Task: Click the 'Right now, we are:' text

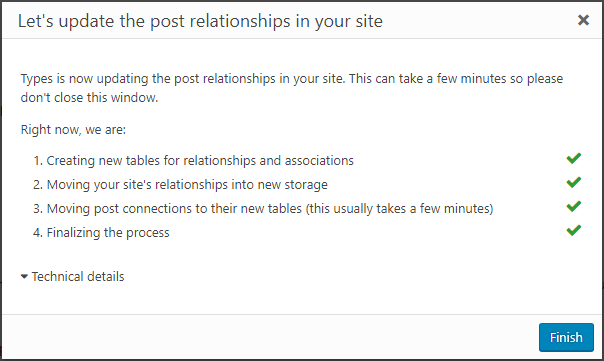Action: [73, 130]
